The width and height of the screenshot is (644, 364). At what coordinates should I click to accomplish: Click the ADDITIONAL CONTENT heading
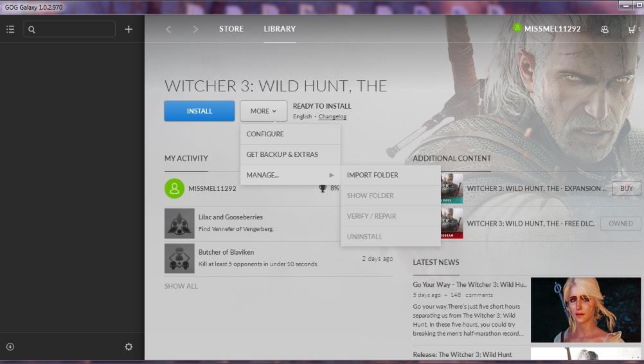pyautogui.click(x=452, y=158)
